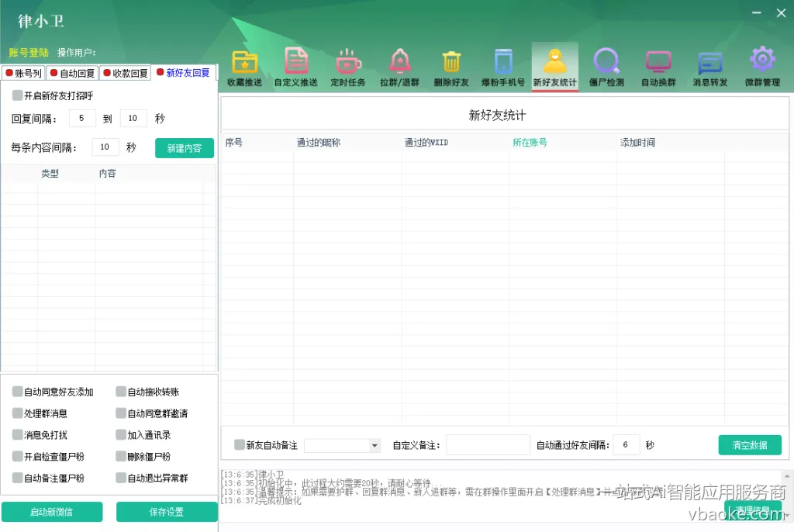Enable 开启新好友打招呼 checkbox
Image resolution: width=794 pixels, height=532 pixels.
[18, 95]
